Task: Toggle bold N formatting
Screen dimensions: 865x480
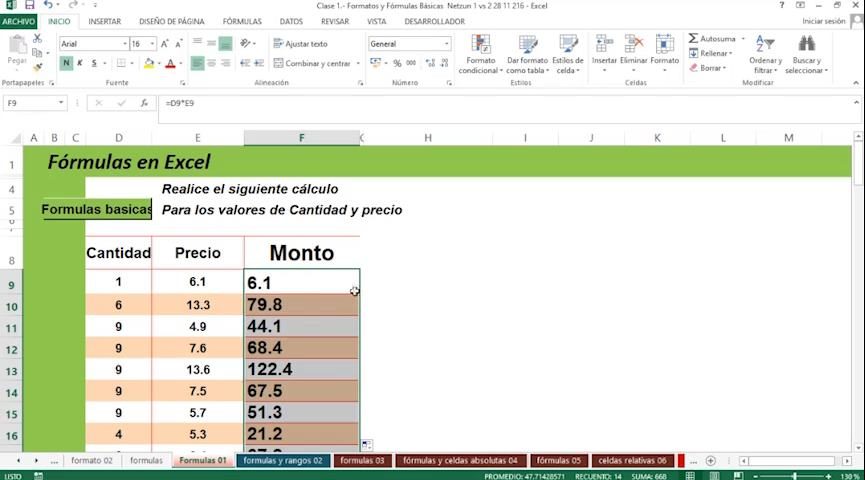Action: 66,63
